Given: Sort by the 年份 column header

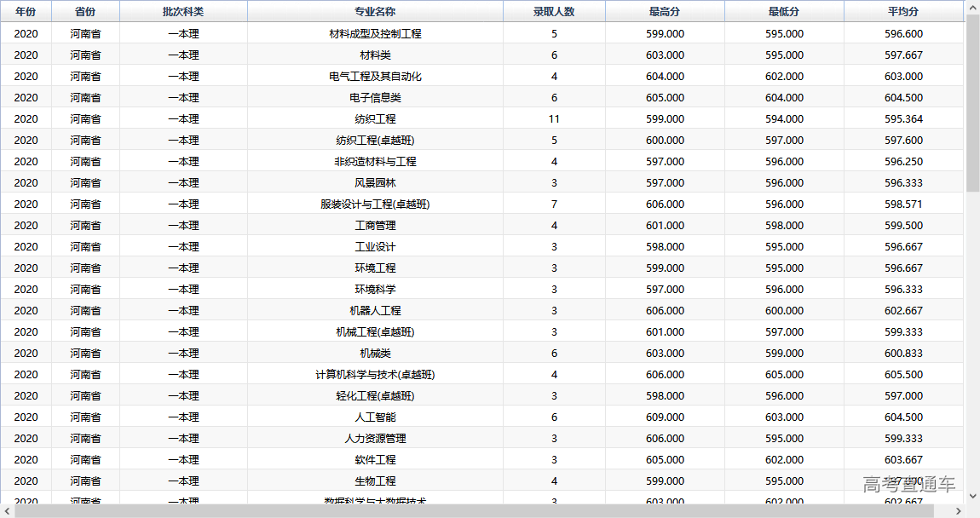Looking at the screenshot, I should [26, 12].
